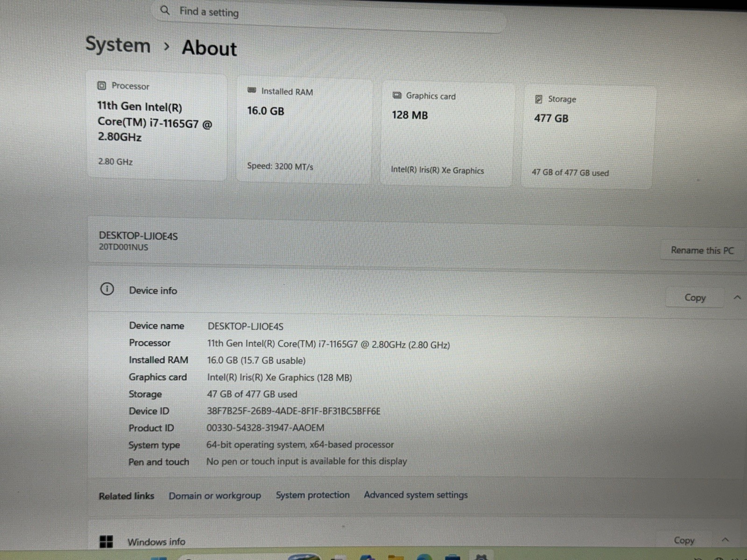Screen dimensions: 747x560
Task: Click the 64-bit operating system value
Action: 300,444
